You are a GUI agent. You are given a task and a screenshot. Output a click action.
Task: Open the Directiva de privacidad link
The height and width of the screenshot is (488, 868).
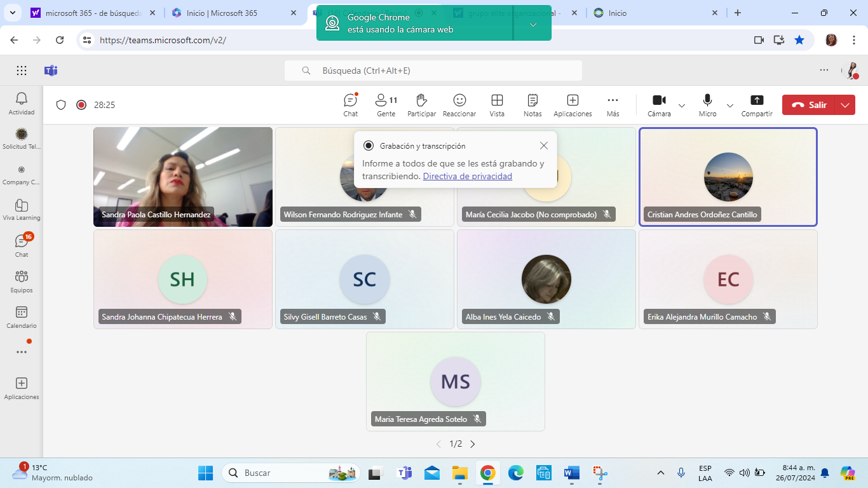[468, 176]
